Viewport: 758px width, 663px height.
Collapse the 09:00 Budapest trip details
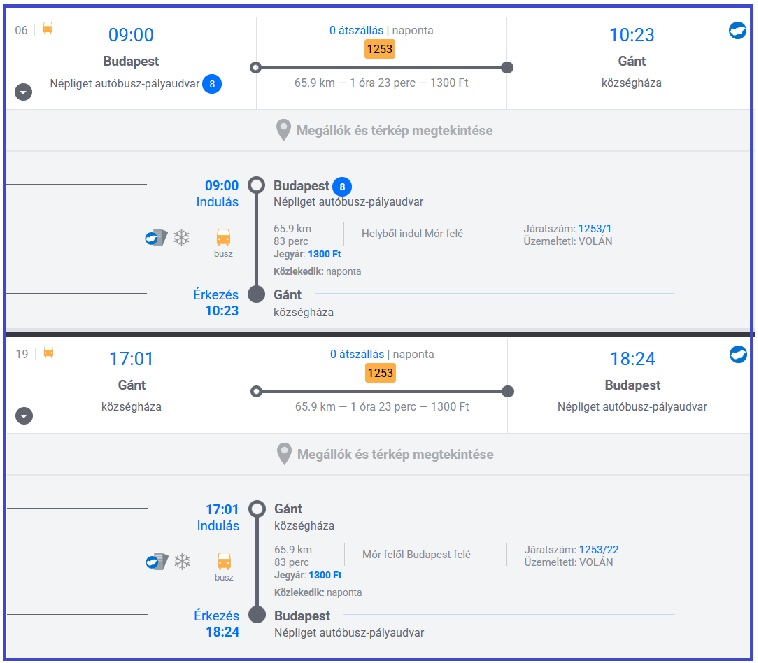pyautogui.click(x=23, y=92)
